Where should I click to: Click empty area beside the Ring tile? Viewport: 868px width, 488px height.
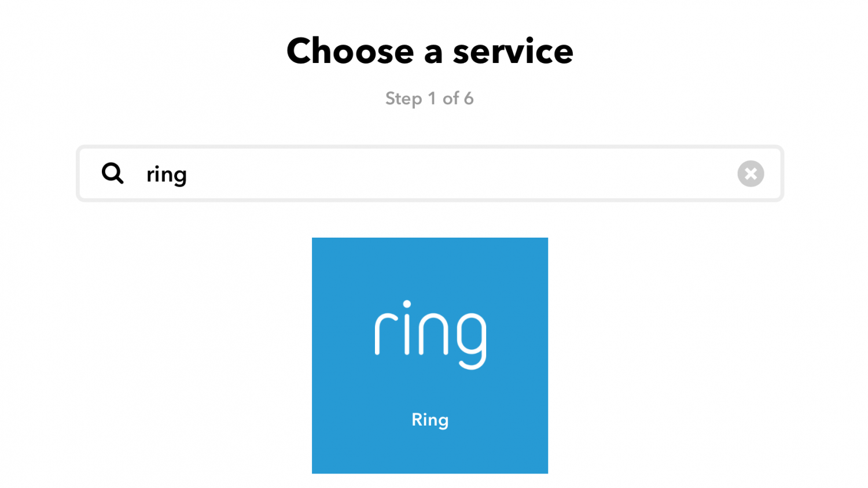(665, 355)
